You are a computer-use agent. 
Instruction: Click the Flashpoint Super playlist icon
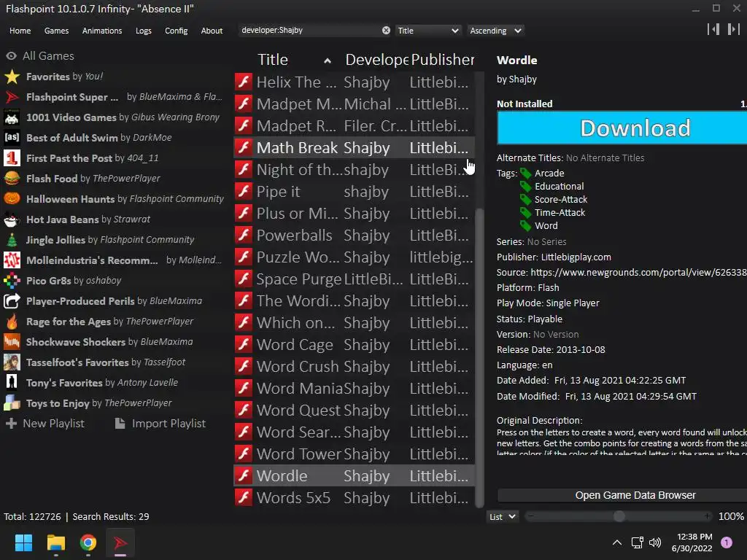pos(12,97)
